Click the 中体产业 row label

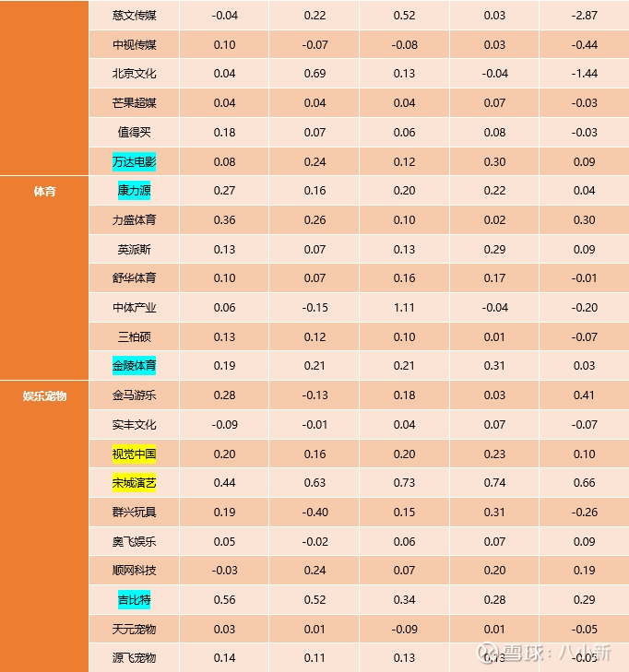pos(135,308)
